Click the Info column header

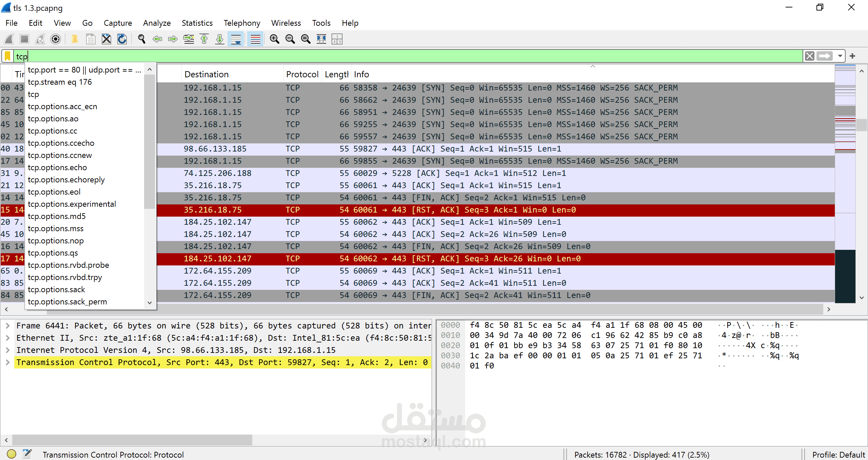click(x=361, y=74)
